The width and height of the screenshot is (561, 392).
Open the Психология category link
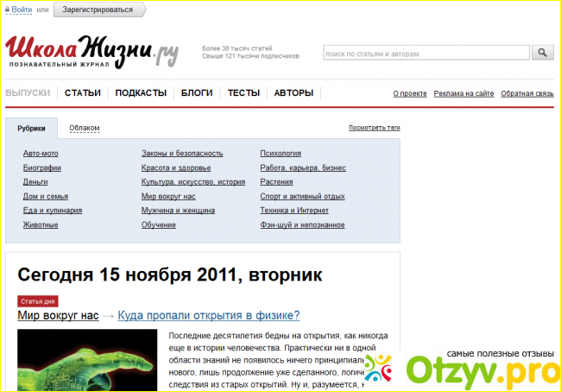280,153
